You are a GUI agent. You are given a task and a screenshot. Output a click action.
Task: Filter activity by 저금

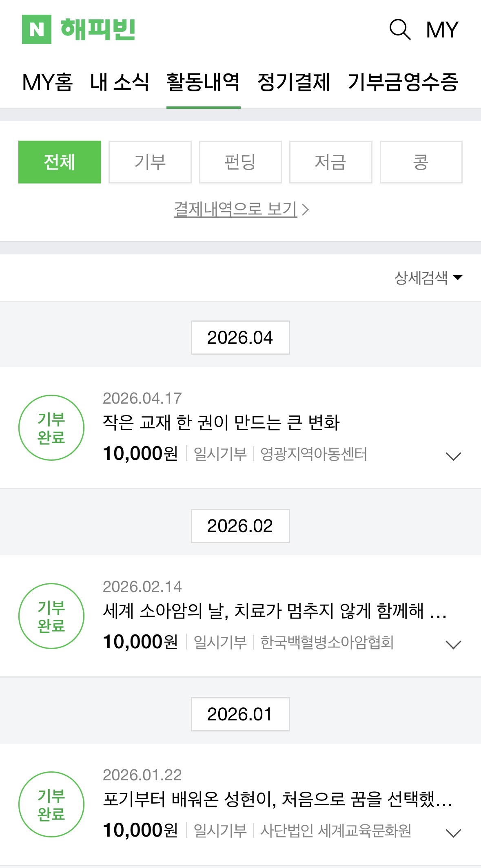pyautogui.click(x=330, y=162)
